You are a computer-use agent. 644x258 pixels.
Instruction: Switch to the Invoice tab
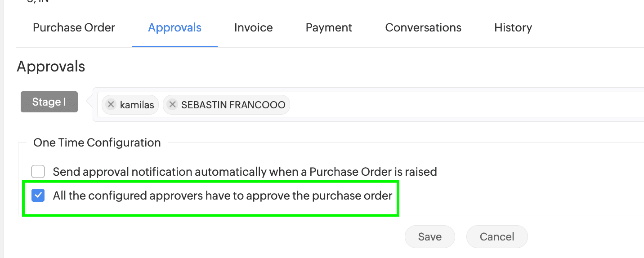tap(253, 28)
